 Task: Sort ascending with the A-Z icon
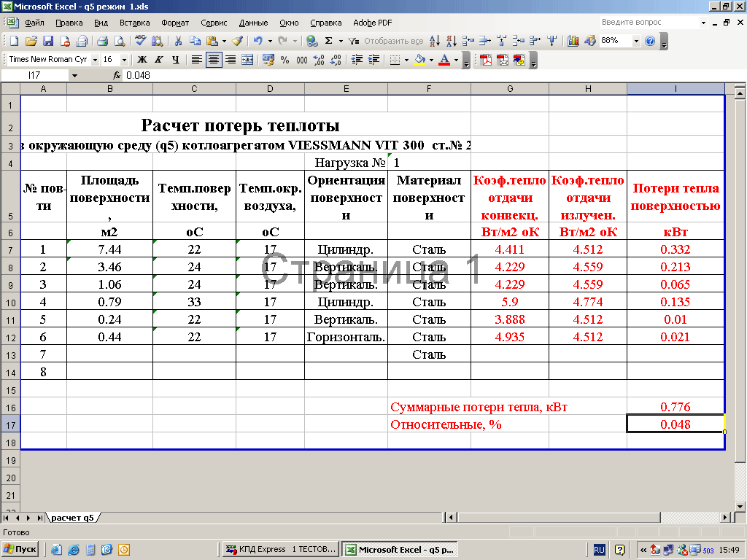point(434,41)
